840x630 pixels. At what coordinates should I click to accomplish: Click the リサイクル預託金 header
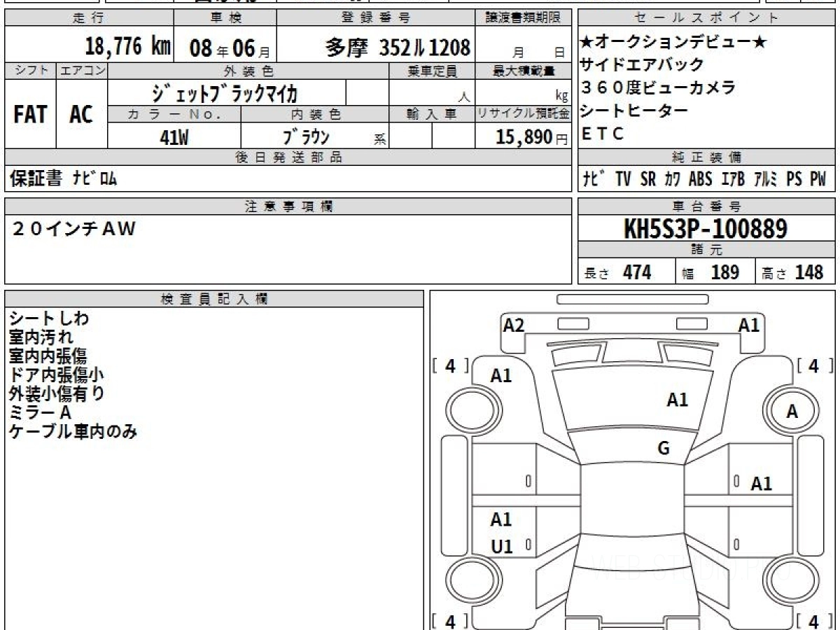point(524,113)
